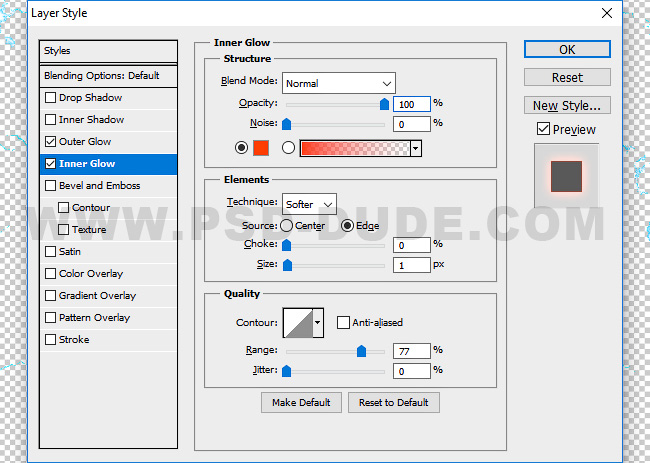Tick the Contour sub-option checkbox
The image size is (650, 463).
click(63, 208)
